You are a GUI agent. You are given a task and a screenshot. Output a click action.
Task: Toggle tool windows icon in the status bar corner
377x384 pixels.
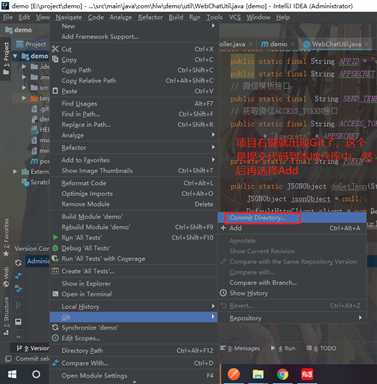8,359
